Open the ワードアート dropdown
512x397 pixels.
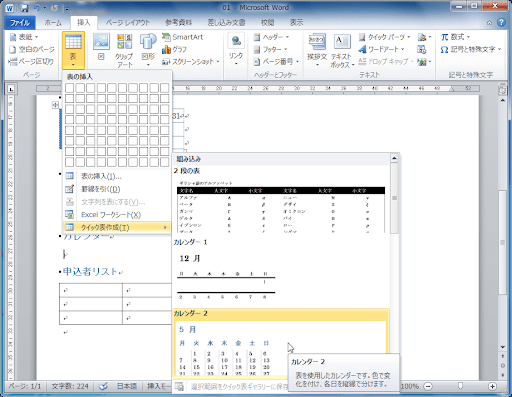click(x=381, y=49)
